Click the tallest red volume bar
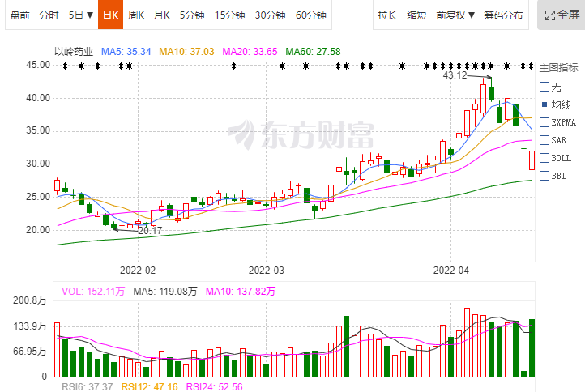 coord(467,342)
